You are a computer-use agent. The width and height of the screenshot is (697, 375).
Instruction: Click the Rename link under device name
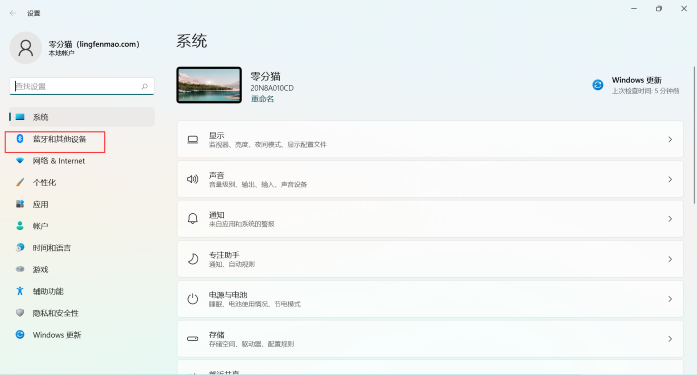(x=262, y=99)
